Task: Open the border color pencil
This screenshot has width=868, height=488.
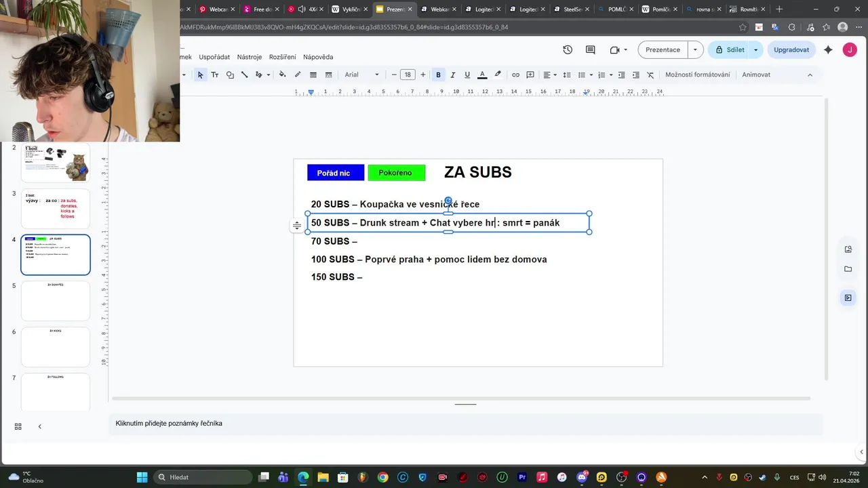Action: coord(298,75)
